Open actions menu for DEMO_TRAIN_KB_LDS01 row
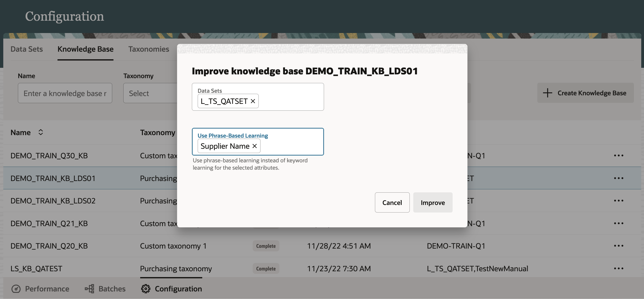This screenshot has height=299, width=644. click(x=619, y=178)
